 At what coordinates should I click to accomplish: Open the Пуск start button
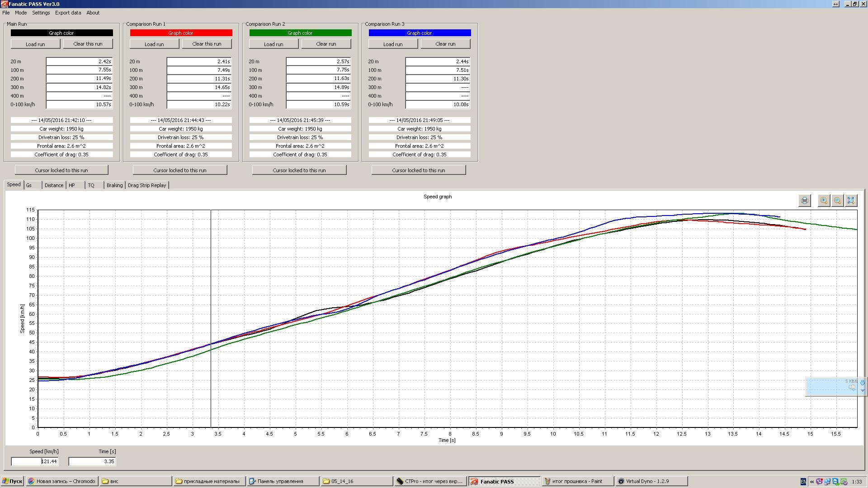click(12, 481)
